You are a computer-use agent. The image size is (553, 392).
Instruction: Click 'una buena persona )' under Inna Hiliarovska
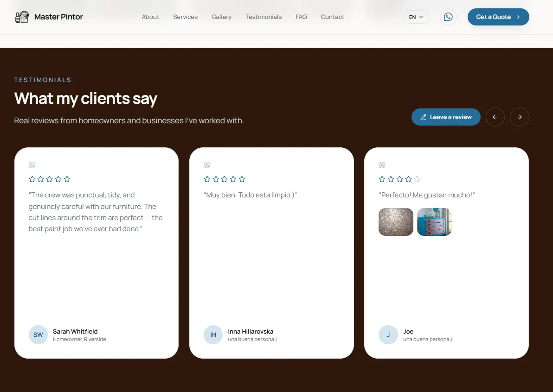[252, 339]
